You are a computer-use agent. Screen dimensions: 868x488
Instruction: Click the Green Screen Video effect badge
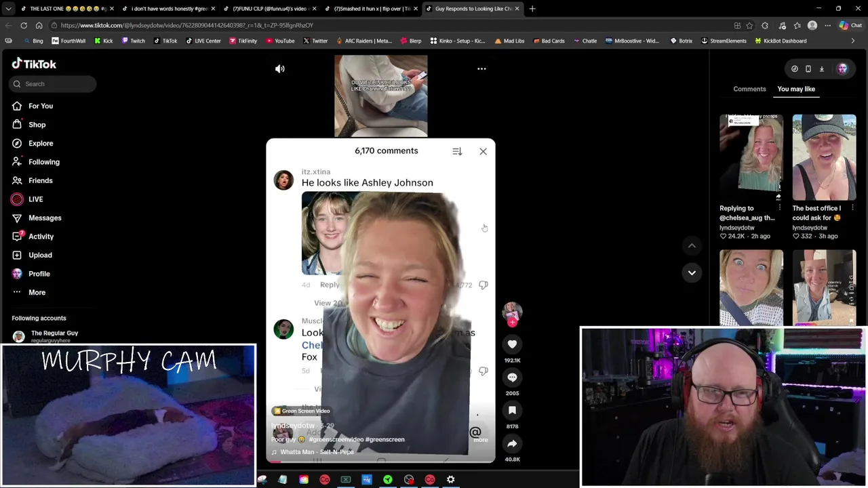pos(302,411)
